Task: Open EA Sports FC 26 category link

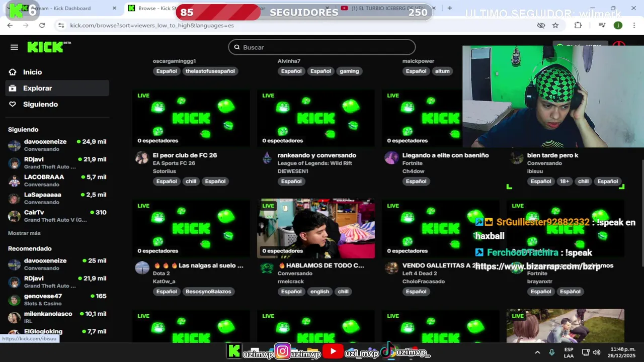Action: click(x=174, y=163)
